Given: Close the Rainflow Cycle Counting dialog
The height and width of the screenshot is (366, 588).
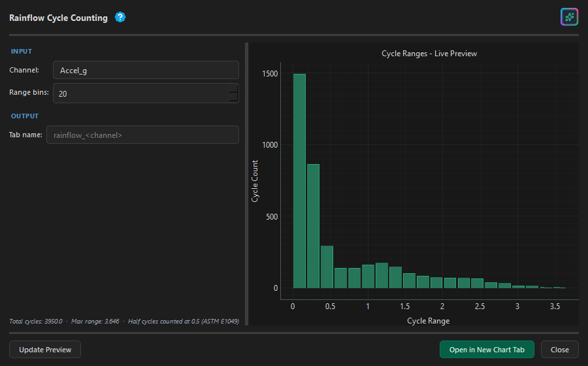Looking at the screenshot, I should coord(559,350).
